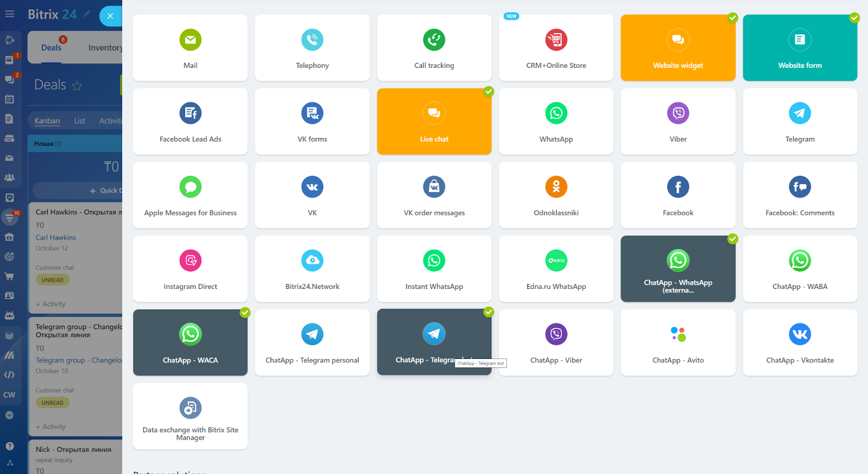Open the help question mark icon
The height and width of the screenshot is (474, 868).
tap(10, 446)
